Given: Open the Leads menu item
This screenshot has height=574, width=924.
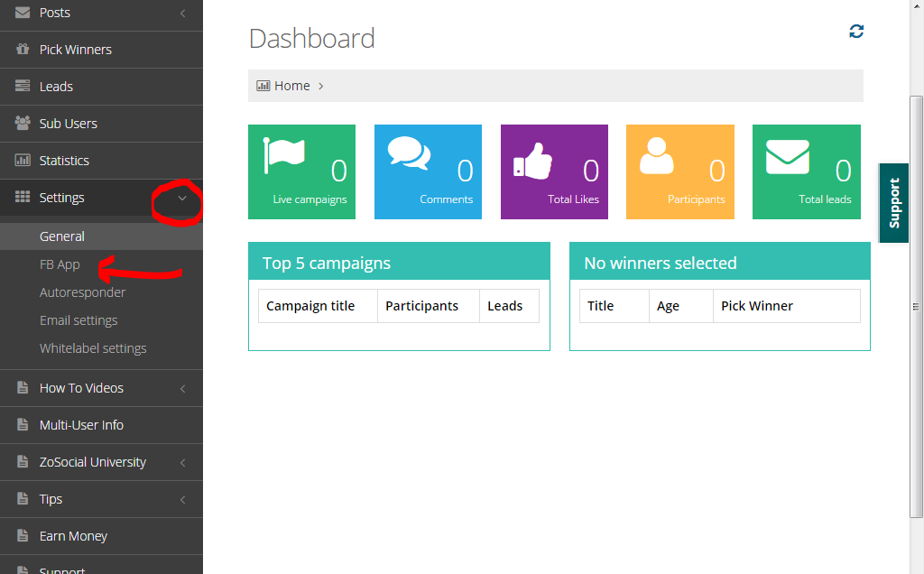Looking at the screenshot, I should (101, 87).
